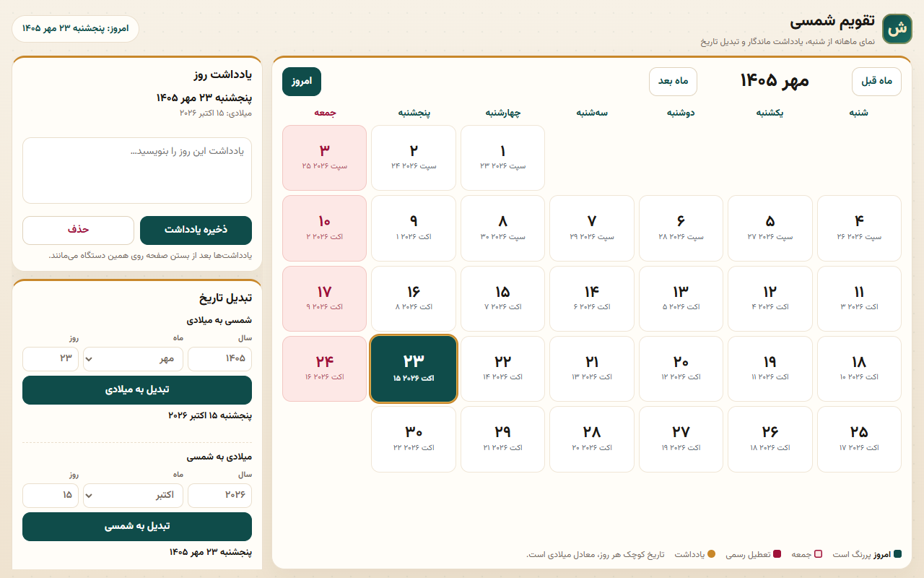This screenshot has width=924, height=578.
Task: Delete the note with حذف button
Action: point(78,230)
